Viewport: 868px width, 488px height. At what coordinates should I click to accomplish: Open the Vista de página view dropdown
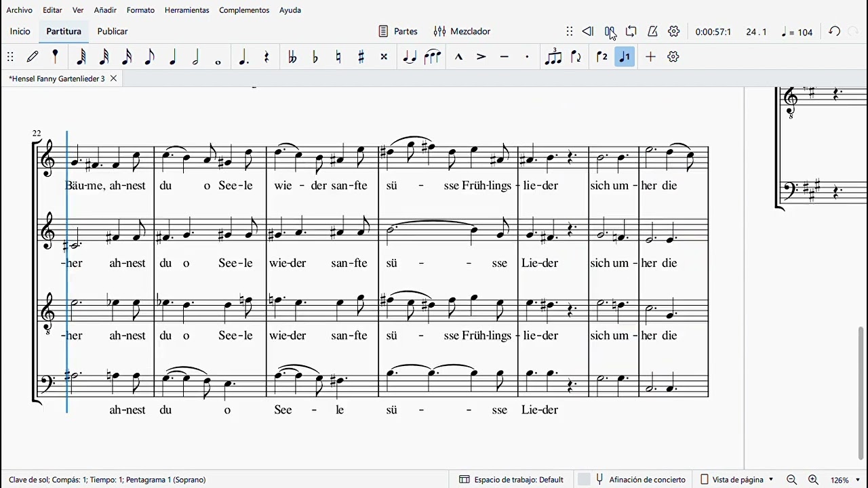point(736,480)
